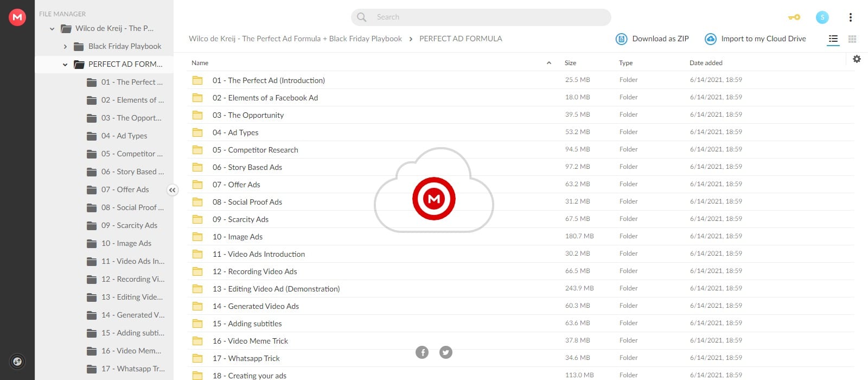Collapse the file manager side panel

[172, 190]
